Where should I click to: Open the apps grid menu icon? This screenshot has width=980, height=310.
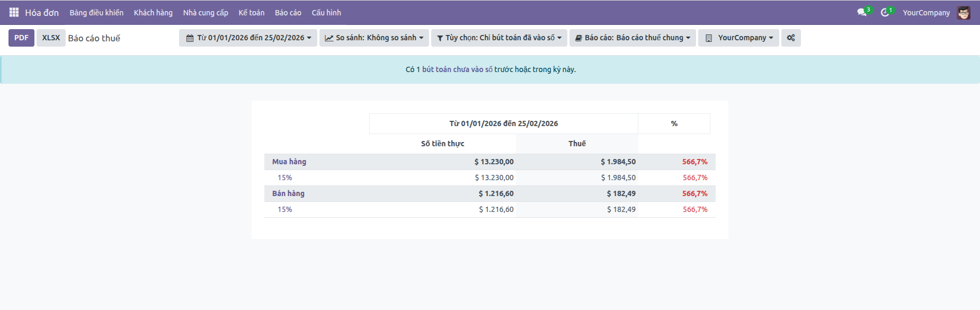14,12
